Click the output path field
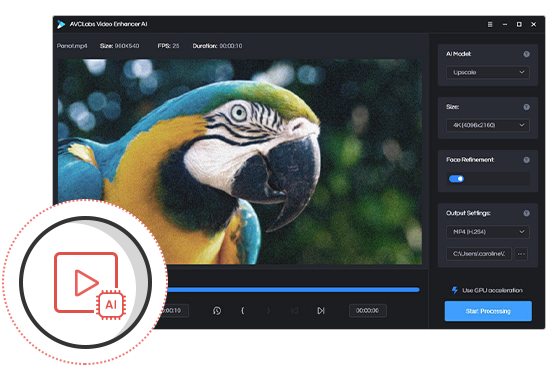 (479, 254)
